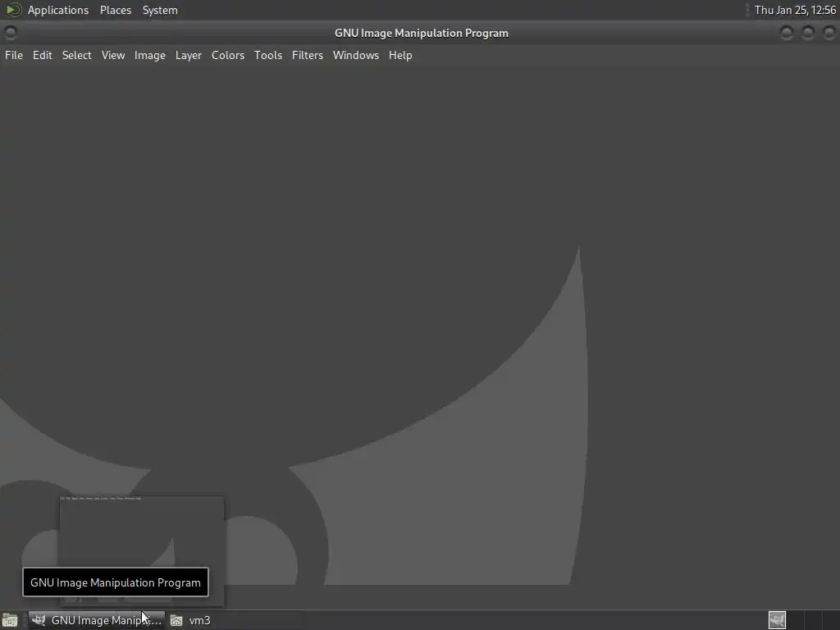
Task: Open the Layer menu
Action: click(x=189, y=55)
